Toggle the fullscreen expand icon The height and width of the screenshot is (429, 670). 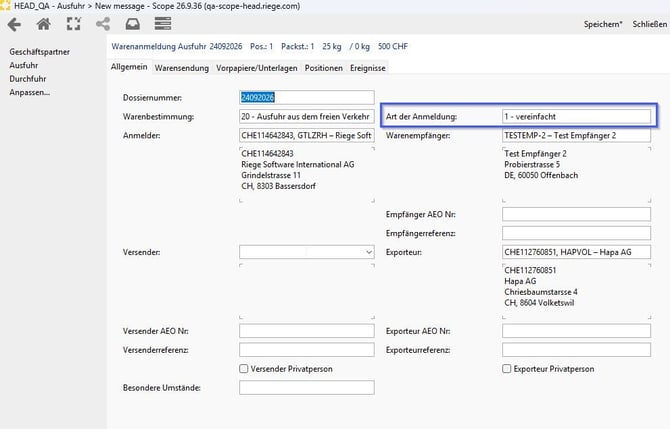click(x=73, y=24)
